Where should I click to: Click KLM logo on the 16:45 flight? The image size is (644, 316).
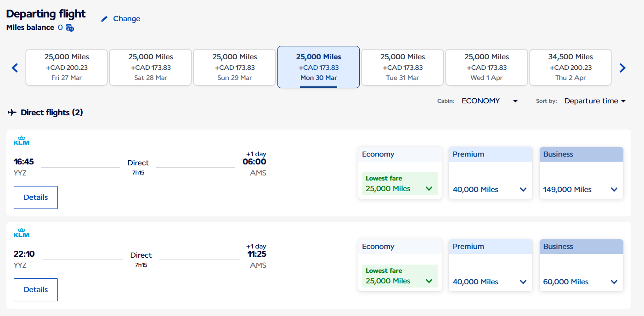(x=22, y=141)
